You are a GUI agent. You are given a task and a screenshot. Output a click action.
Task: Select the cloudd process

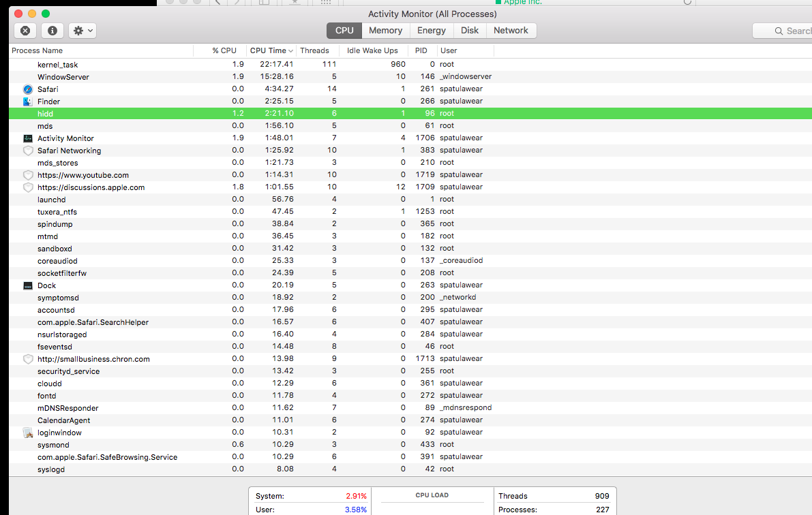(410, 384)
